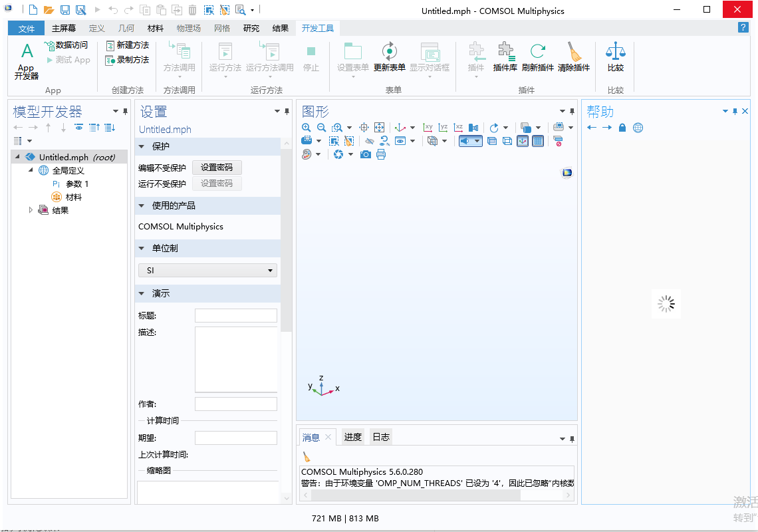Pin the 图形 graphics panel with its pushpin
The width and height of the screenshot is (758, 532).
(x=572, y=112)
